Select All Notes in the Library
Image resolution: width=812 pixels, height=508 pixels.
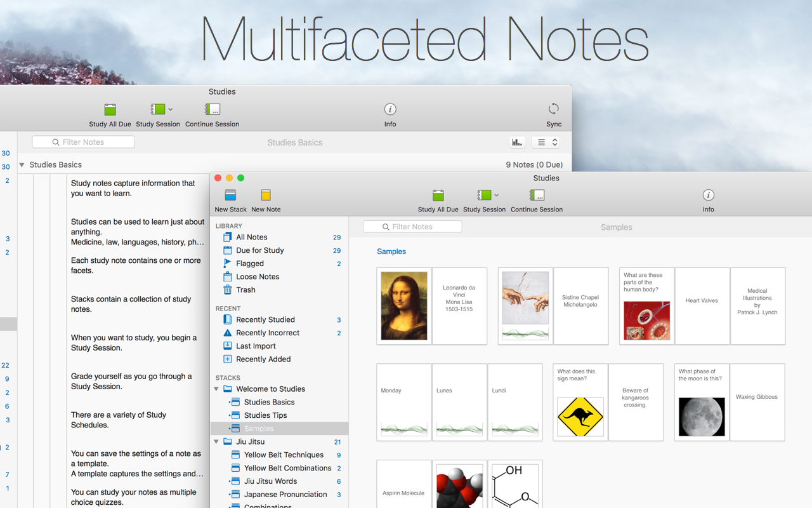tap(251, 237)
